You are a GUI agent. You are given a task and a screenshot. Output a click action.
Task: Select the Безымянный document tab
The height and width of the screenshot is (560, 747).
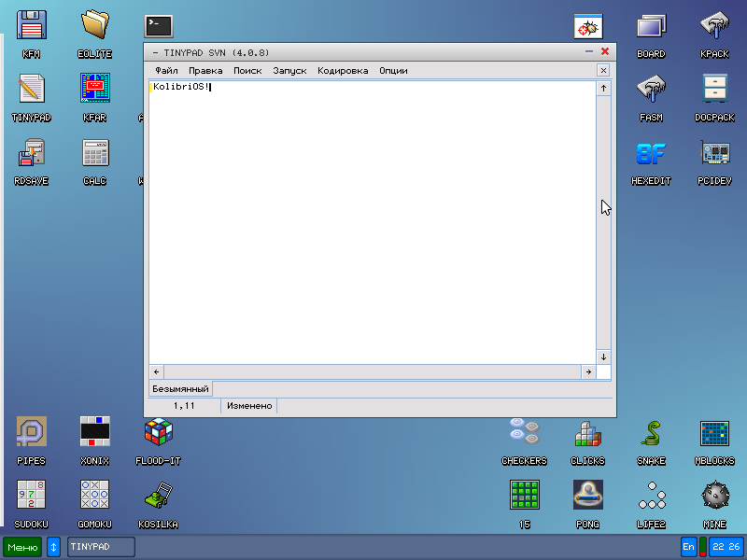(x=181, y=388)
